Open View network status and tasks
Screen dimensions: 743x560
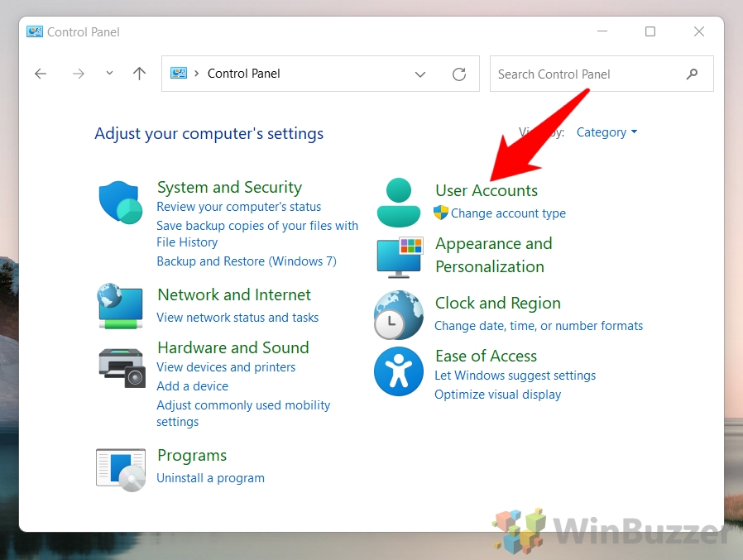(x=237, y=318)
